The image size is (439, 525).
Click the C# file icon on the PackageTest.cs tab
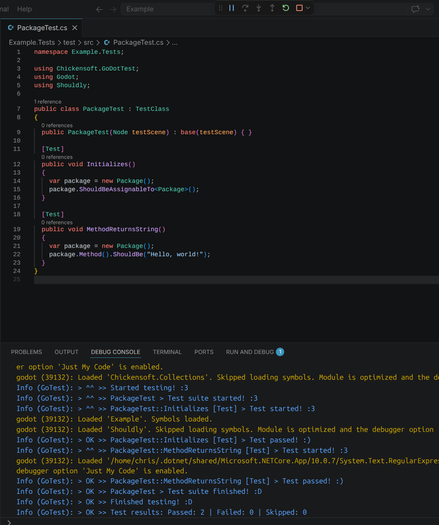click(x=11, y=28)
